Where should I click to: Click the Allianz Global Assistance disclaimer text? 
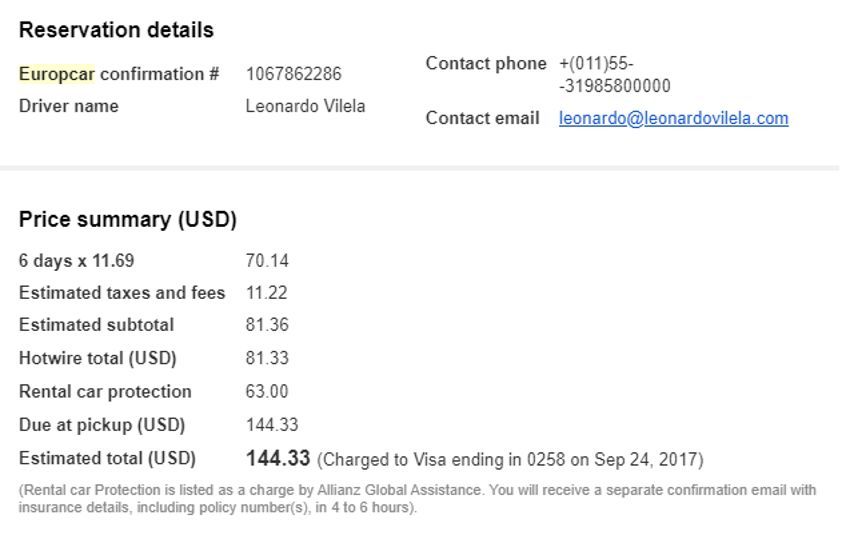click(x=417, y=499)
